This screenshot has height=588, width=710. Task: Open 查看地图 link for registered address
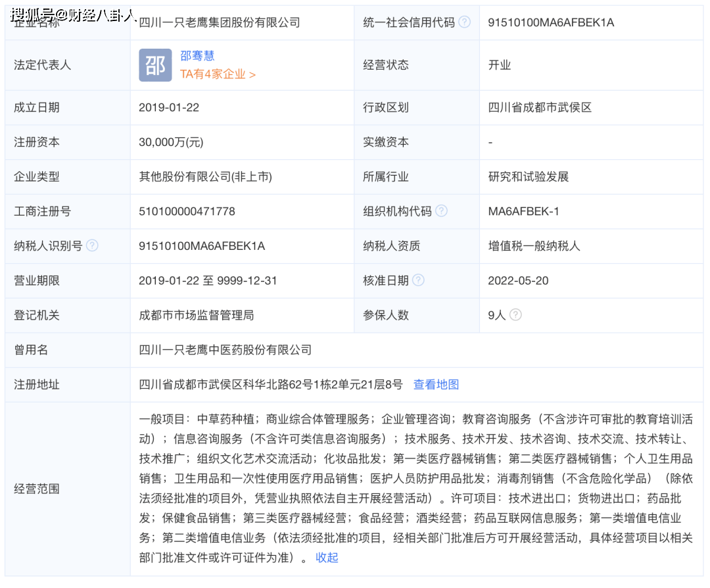[436, 385]
